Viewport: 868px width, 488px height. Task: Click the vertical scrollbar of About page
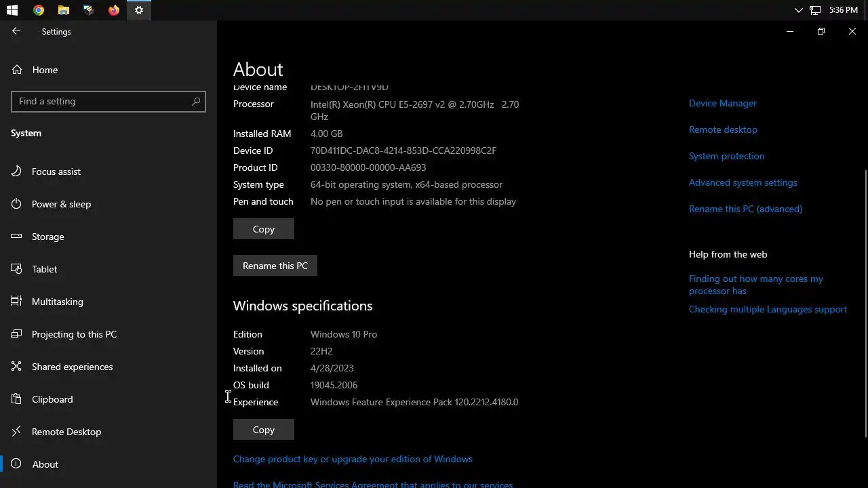865,304
